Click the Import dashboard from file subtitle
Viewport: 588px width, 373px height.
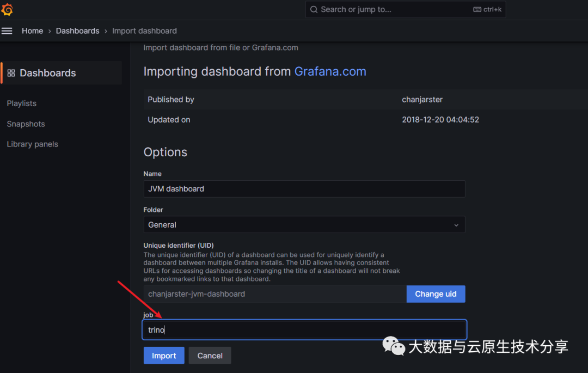pyautogui.click(x=221, y=47)
